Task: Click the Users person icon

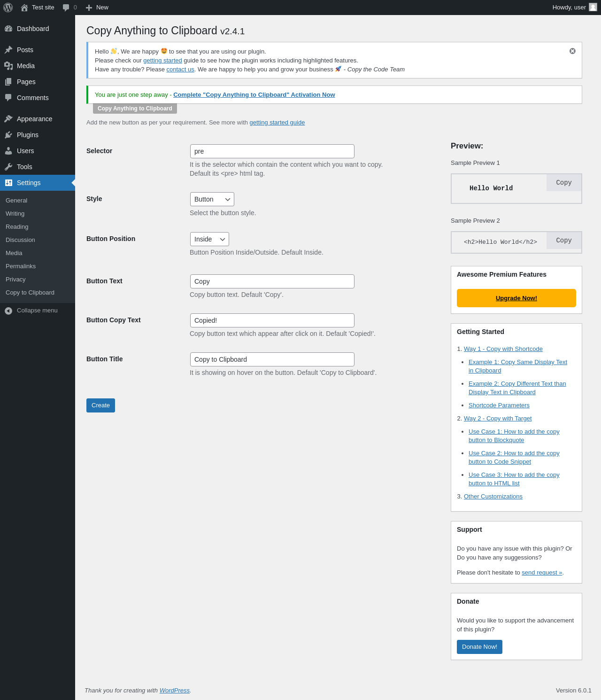Action: point(8,151)
